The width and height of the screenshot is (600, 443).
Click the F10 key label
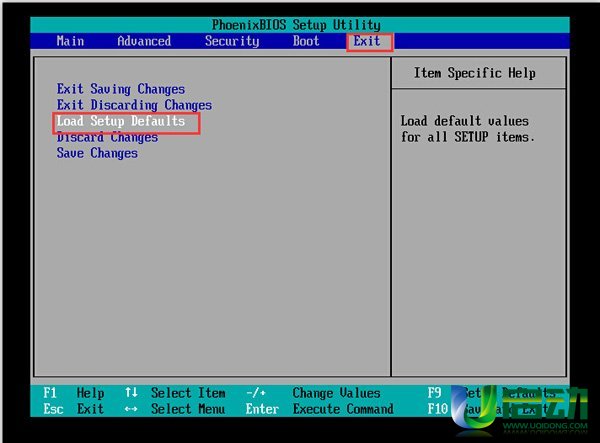pyautogui.click(x=438, y=409)
